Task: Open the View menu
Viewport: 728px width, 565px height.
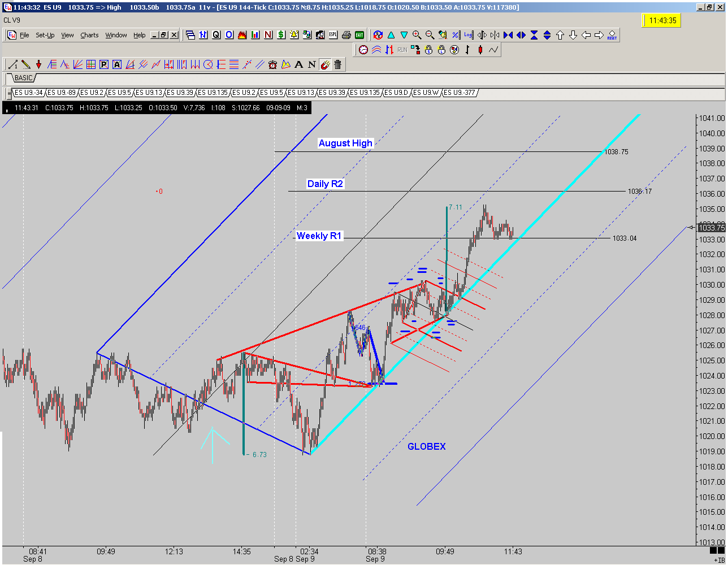Action: click(x=67, y=35)
